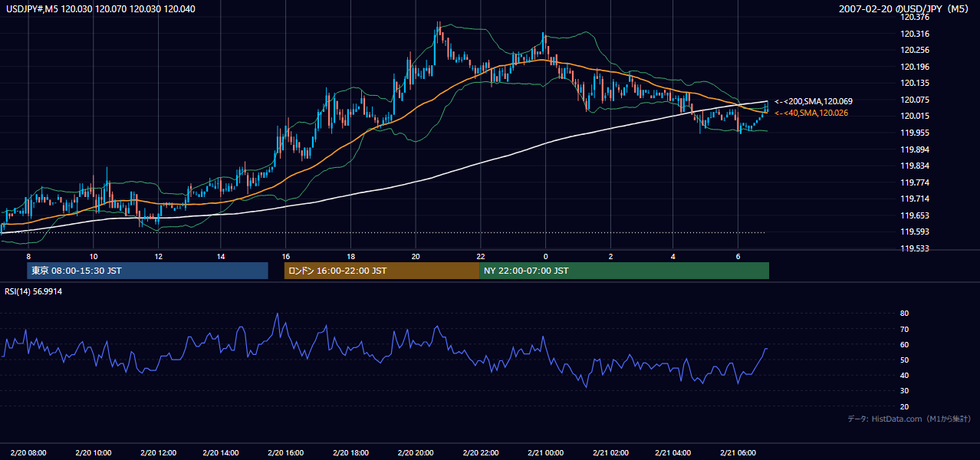This screenshot has height=460, width=980.
Task: Click price axis value 119.653
Action: click(x=916, y=215)
